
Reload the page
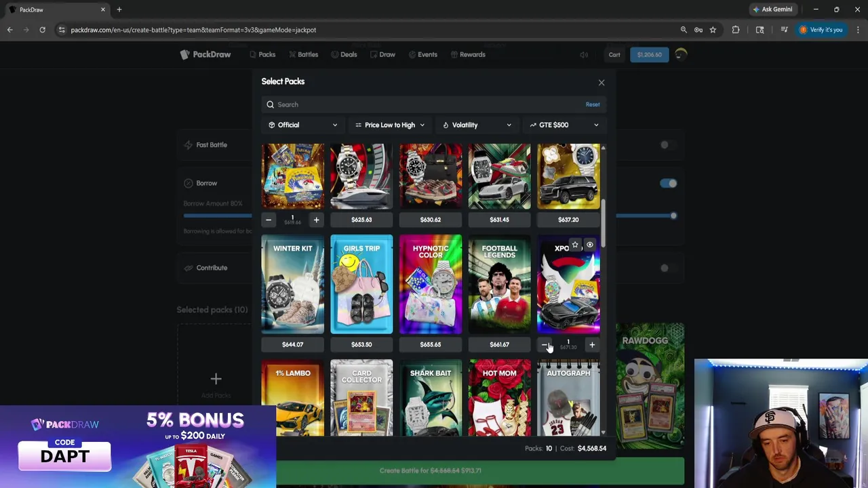click(x=42, y=30)
